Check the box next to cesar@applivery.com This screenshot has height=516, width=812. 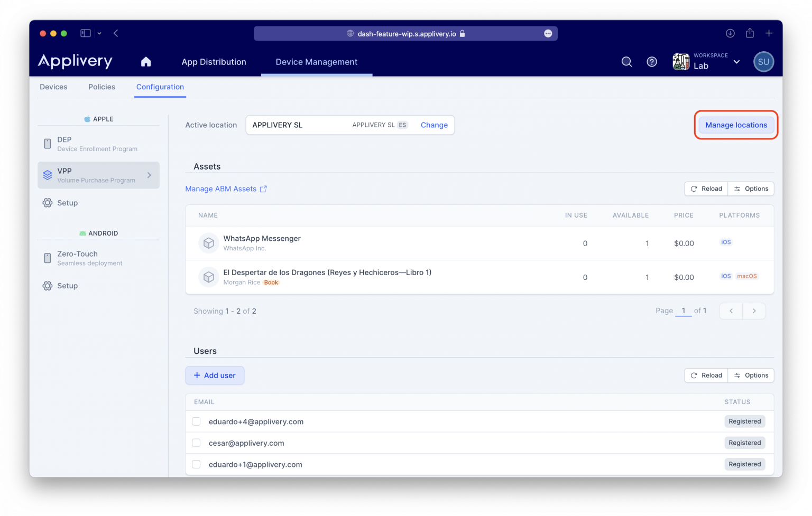[x=196, y=443]
